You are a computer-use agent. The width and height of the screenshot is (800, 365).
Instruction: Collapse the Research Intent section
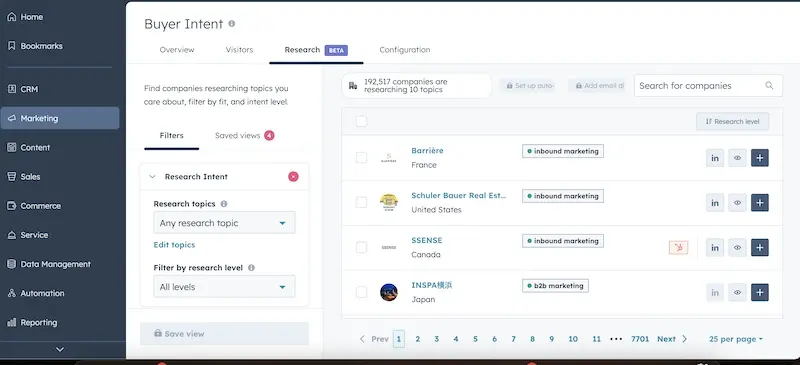coord(152,177)
